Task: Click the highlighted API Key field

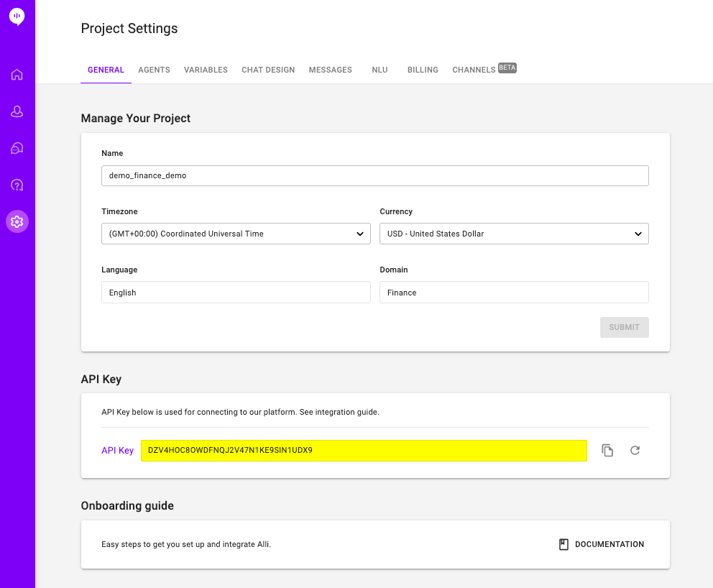Action: pyautogui.click(x=364, y=451)
